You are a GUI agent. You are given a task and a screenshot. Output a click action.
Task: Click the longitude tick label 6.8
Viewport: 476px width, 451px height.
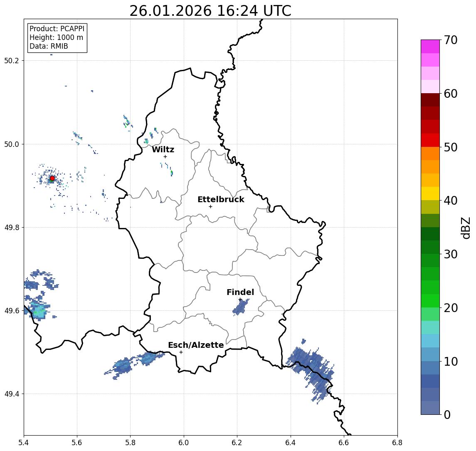coord(397,443)
